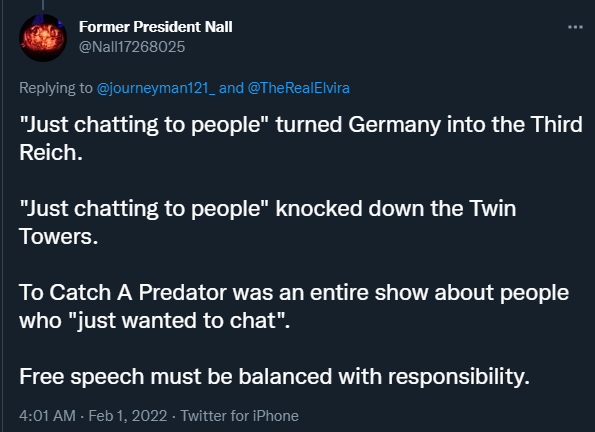Screen dimensions: 595x432
Task: Click the 4:01 AM timestamp
Action: pyautogui.click(x=47, y=416)
